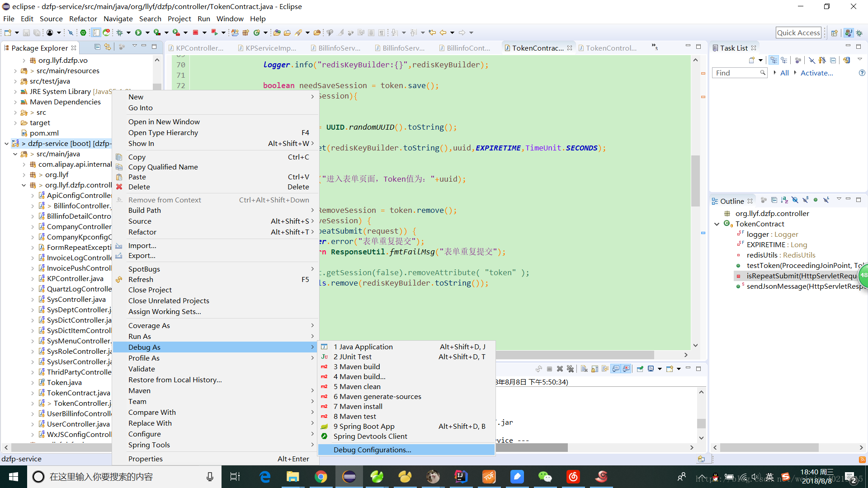This screenshot has width=868, height=488.
Task: Toggle Sort alphabetically in Outline
Action: pyautogui.click(x=784, y=200)
